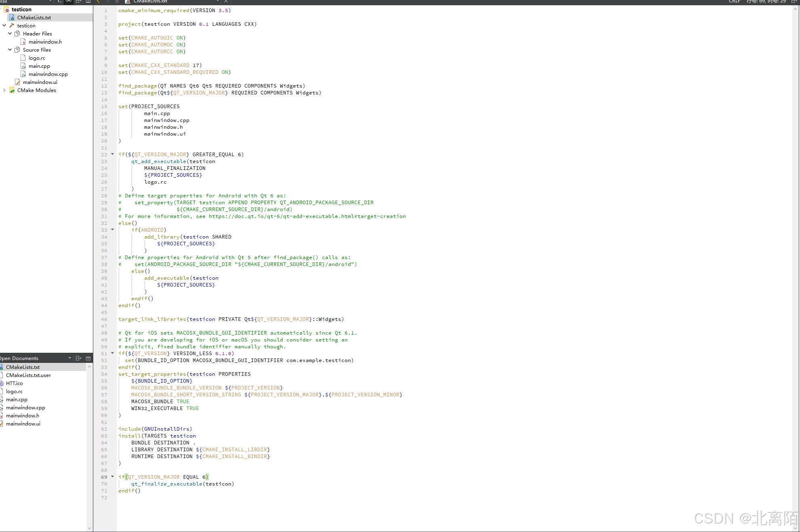Viewport: 800px width, 532px height.
Task: Toggle the fold marker on line 33
Action: tap(113, 229)
